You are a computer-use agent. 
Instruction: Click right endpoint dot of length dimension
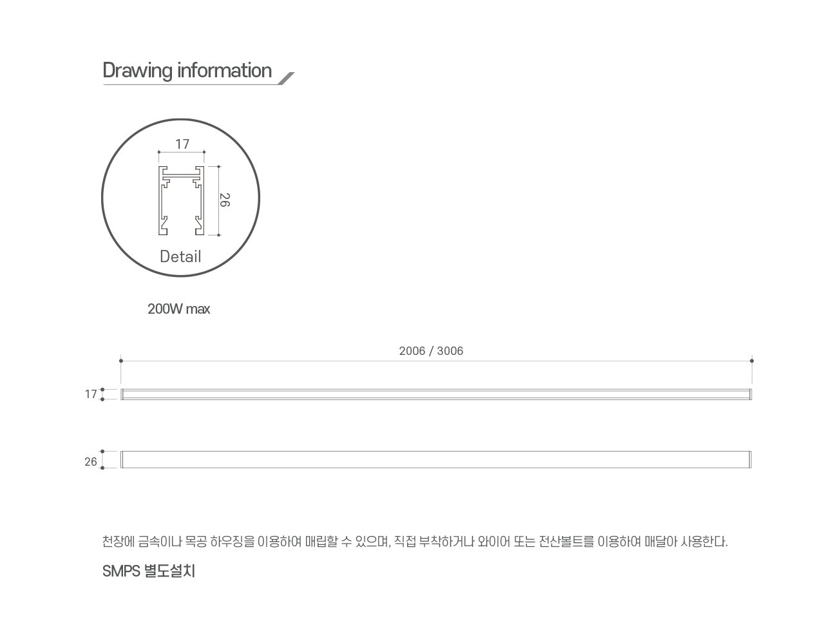[x=752, y=361]
